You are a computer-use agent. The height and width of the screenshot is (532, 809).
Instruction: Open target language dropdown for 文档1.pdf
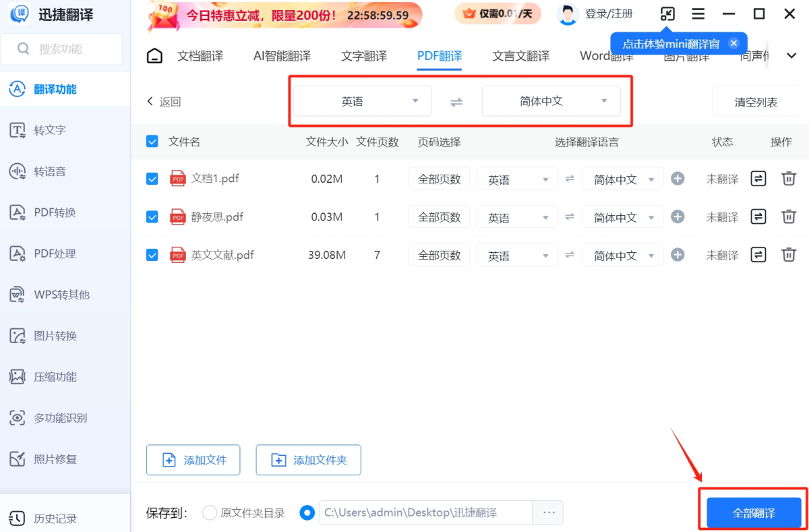pyautogui.click(x=622, y=179)
